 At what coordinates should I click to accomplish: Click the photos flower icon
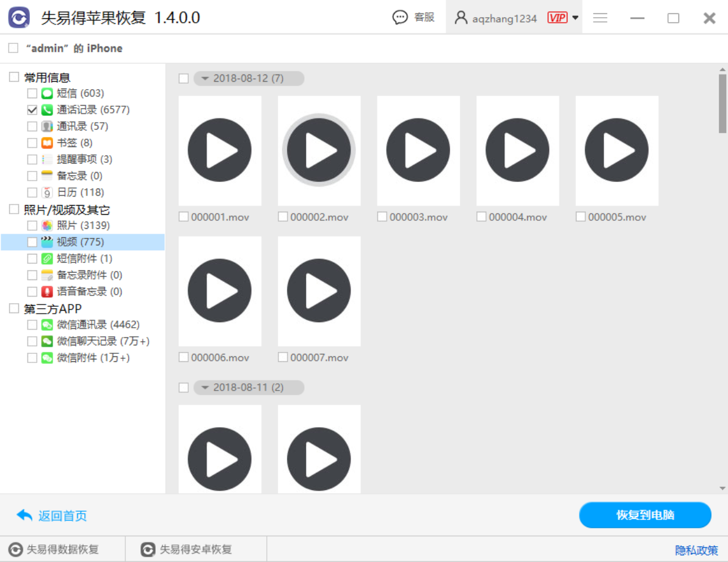(47, 225)
